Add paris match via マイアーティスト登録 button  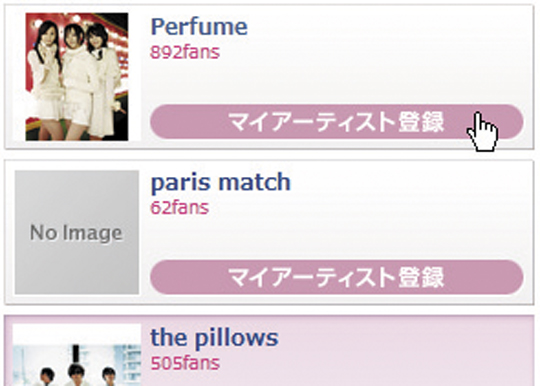pyautogui.click(x=336, y=277)
